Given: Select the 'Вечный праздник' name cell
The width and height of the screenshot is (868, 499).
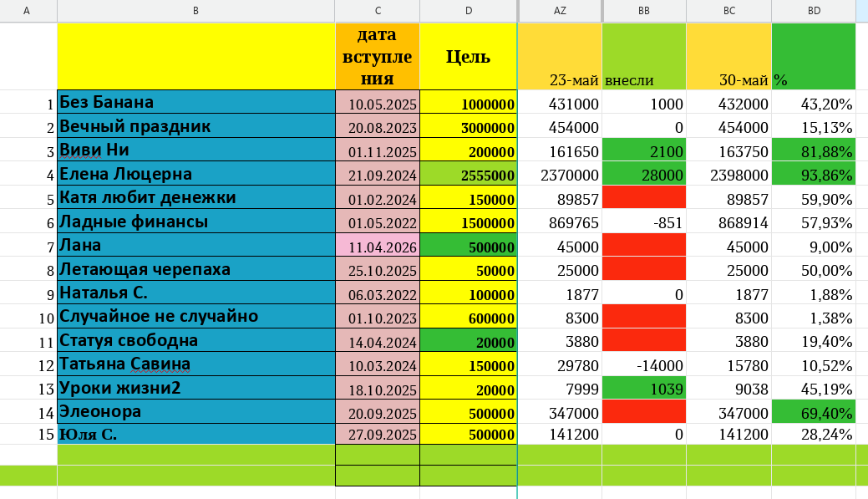Looking at the screenshot, I should point(196,125).
